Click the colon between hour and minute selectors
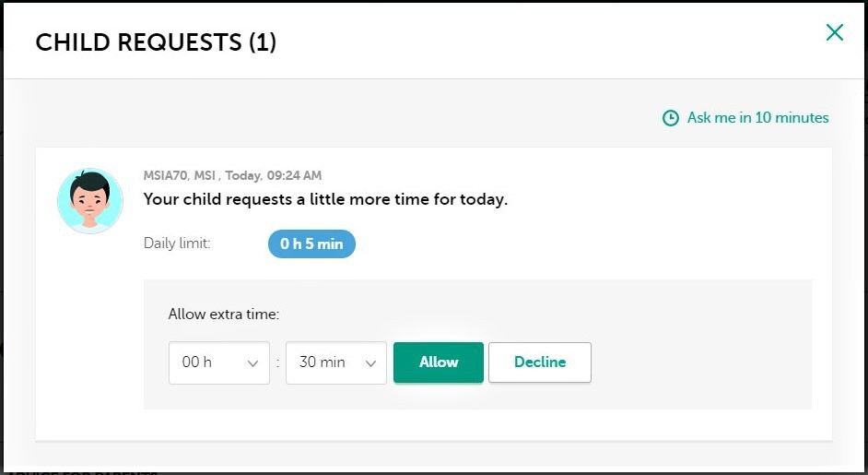Image resolution: width=868 pixels, height=475 pixels. [x=277, y=363]
